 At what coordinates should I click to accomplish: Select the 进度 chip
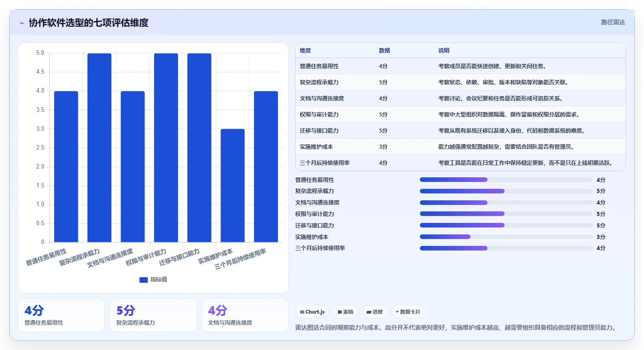click(x=375, y=312)
